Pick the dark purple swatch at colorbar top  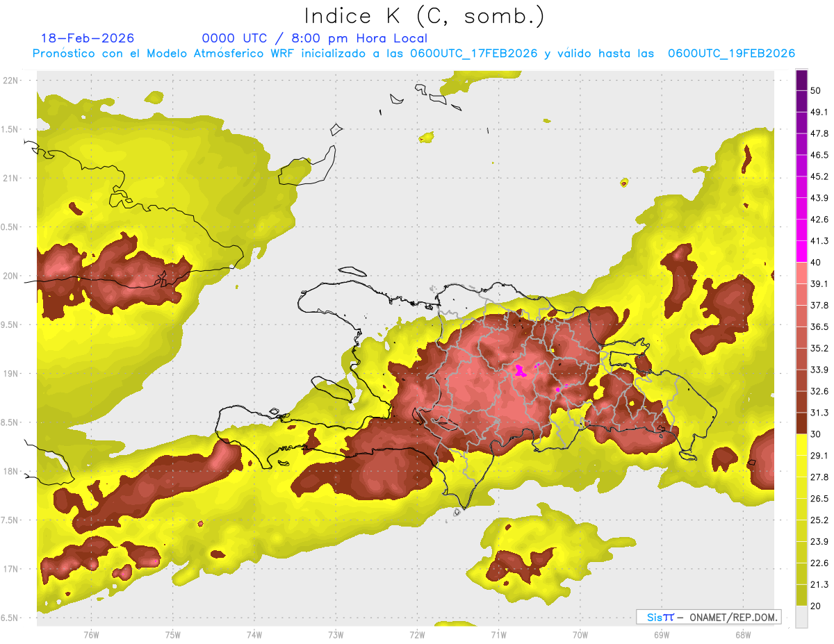[801, 80]
